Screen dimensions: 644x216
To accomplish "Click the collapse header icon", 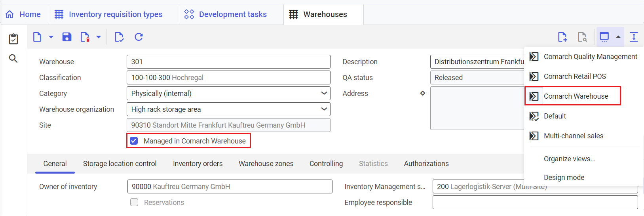I will click(x=634, y=37).
